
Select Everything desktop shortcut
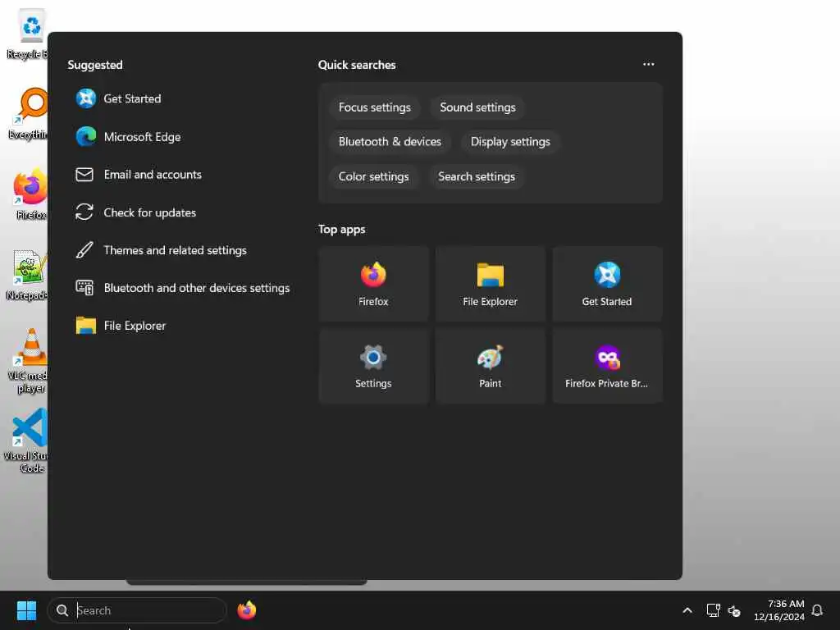coord(29,114)
